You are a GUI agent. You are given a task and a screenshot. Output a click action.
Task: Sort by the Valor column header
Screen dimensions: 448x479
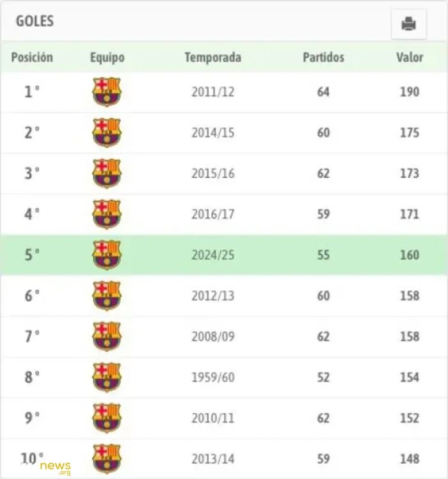tap(410, 57)
